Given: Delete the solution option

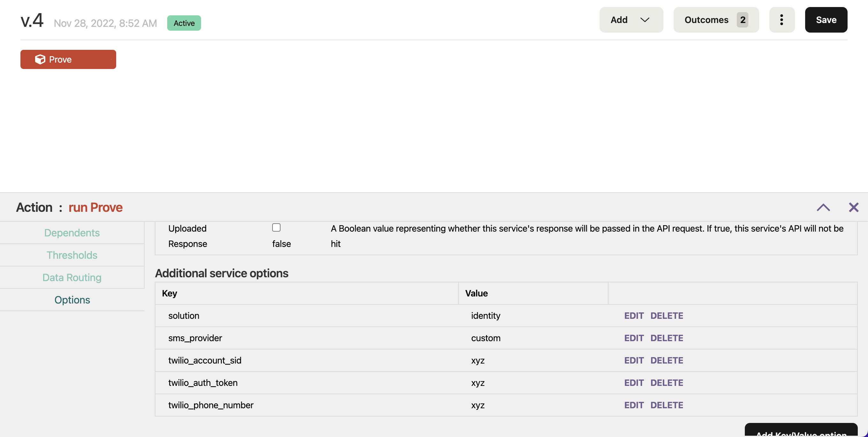Looking at the screenshot, I should point(667,316).
